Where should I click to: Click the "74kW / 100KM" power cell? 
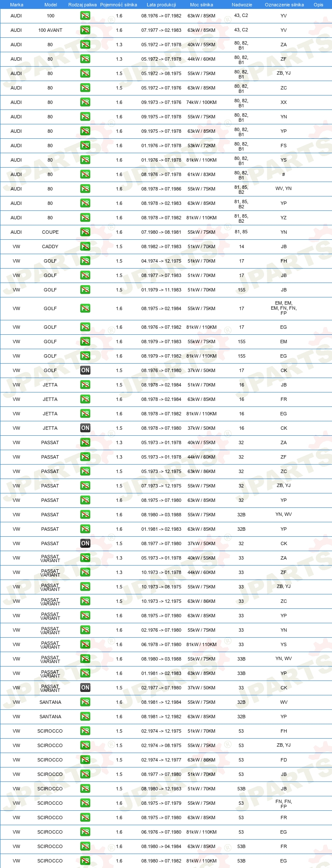(x=202, y=102)
